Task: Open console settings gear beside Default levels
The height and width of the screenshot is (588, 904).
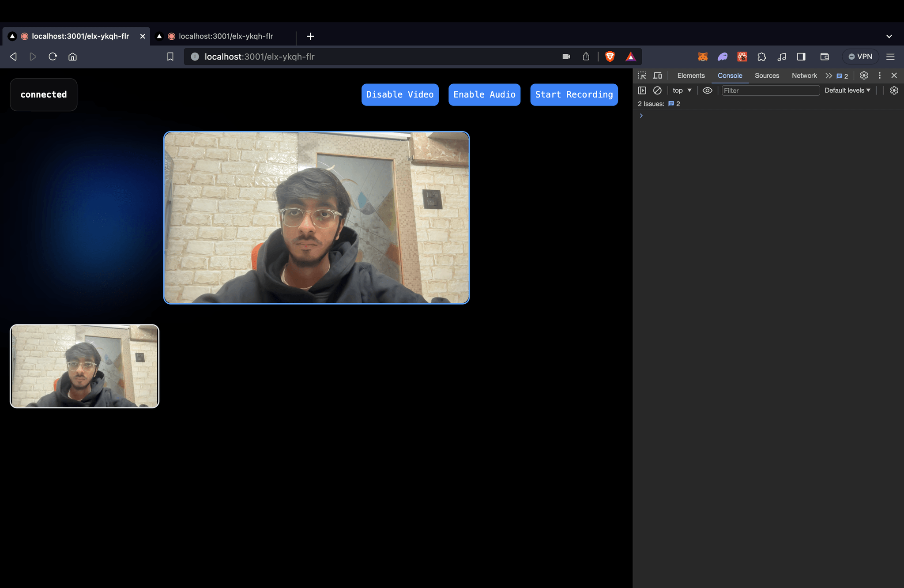Action: click(x=894, y=90)
